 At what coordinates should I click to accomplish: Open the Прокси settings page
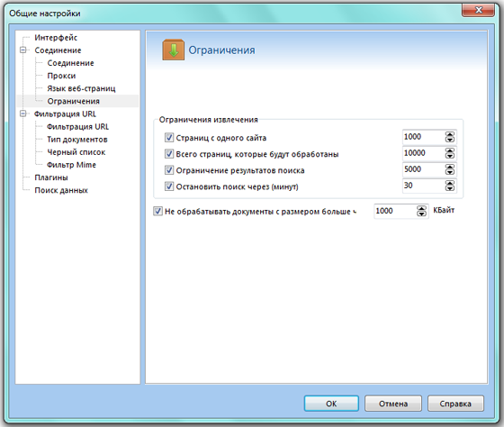(61, 76)
